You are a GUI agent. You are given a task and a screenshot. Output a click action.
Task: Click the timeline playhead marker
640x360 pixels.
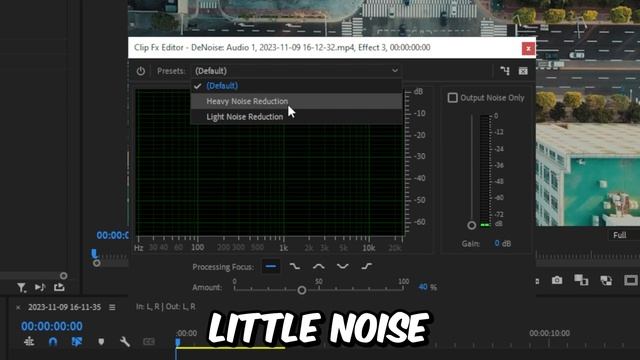click(178, 342)
